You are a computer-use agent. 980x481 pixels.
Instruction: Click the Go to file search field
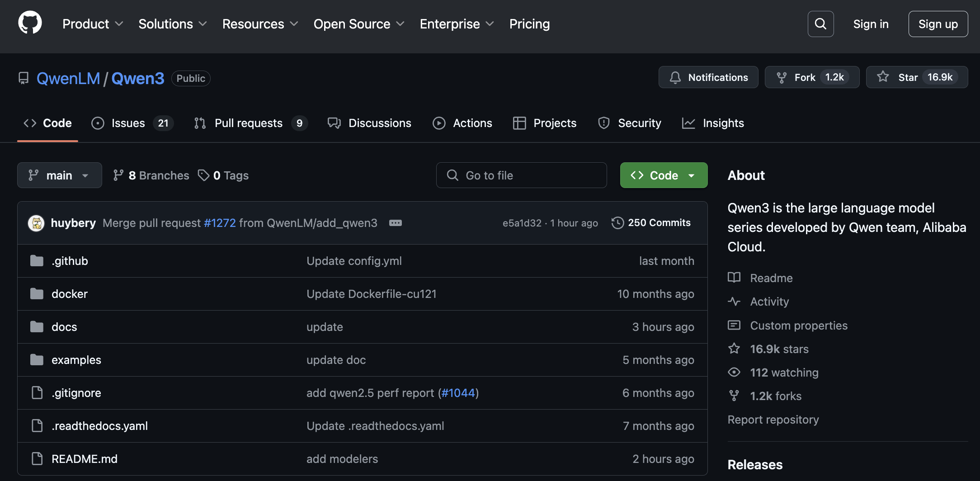tap(521, 175)
